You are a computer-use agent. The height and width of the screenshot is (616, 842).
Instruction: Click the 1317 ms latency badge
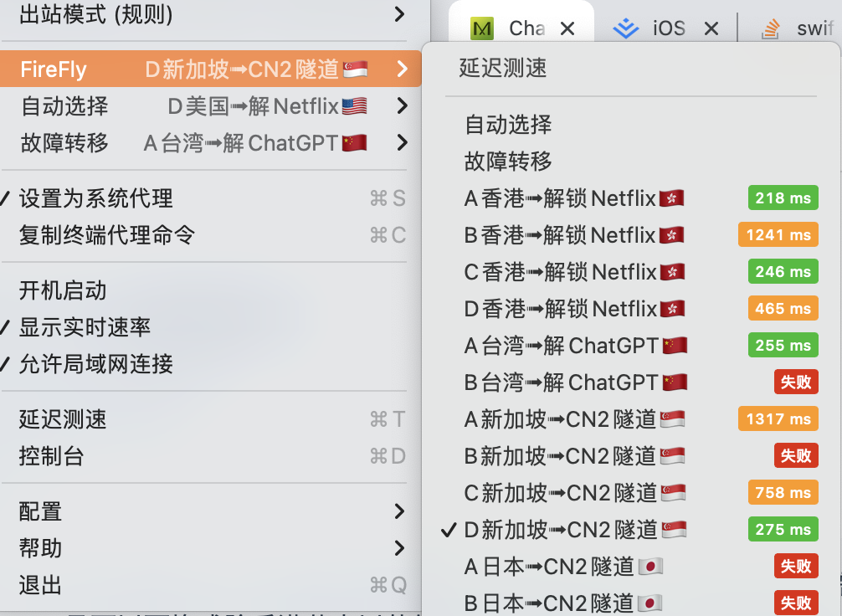pos(778,418)
